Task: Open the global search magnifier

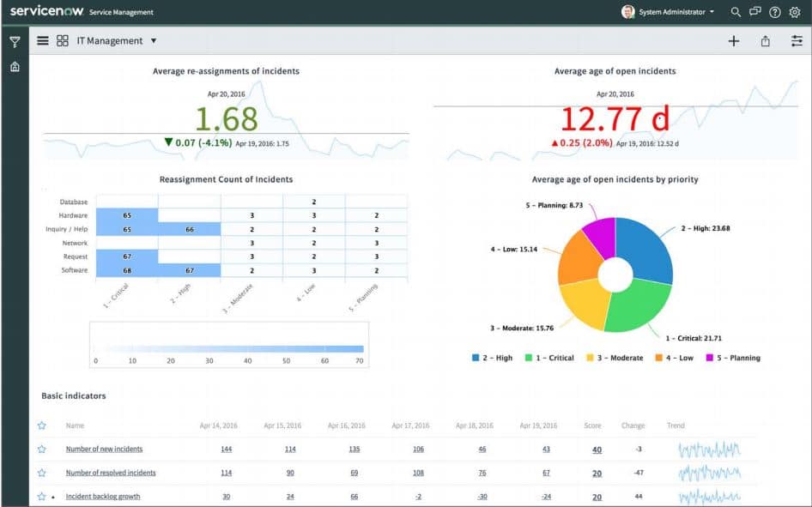Action: [735, 12]
